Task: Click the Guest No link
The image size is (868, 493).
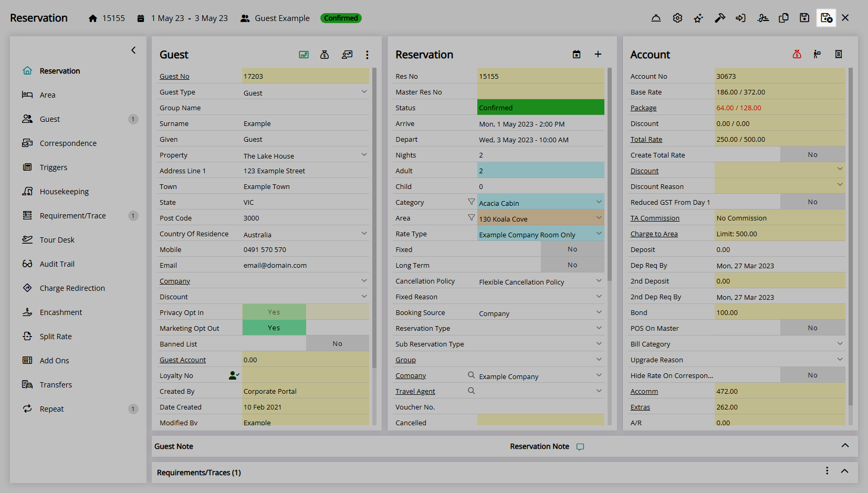Action: tap(174, 76)
